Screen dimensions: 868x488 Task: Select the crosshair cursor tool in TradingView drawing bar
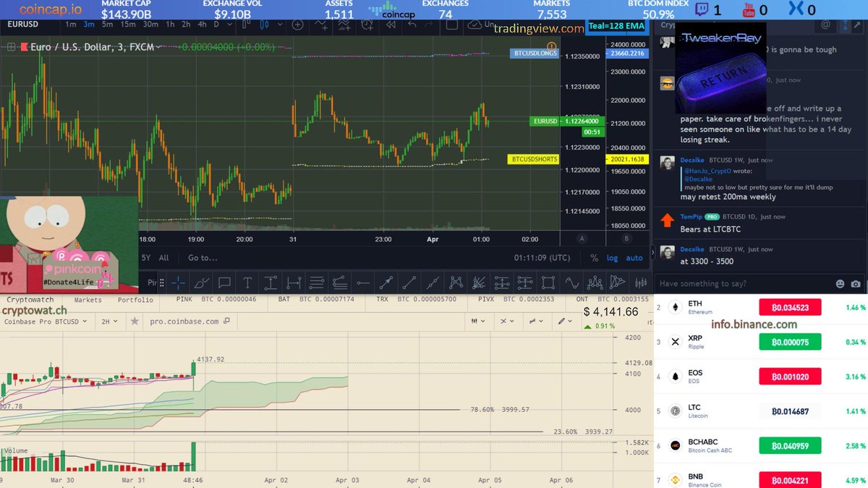point(177,282)
